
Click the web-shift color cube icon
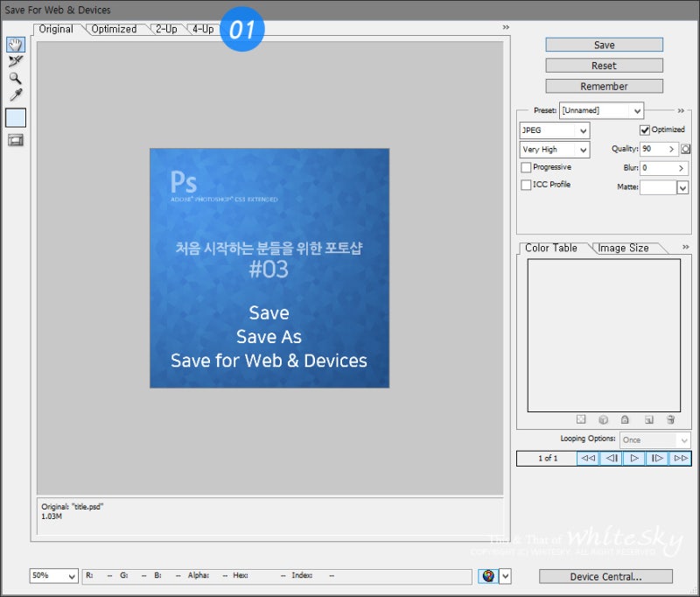603,419
